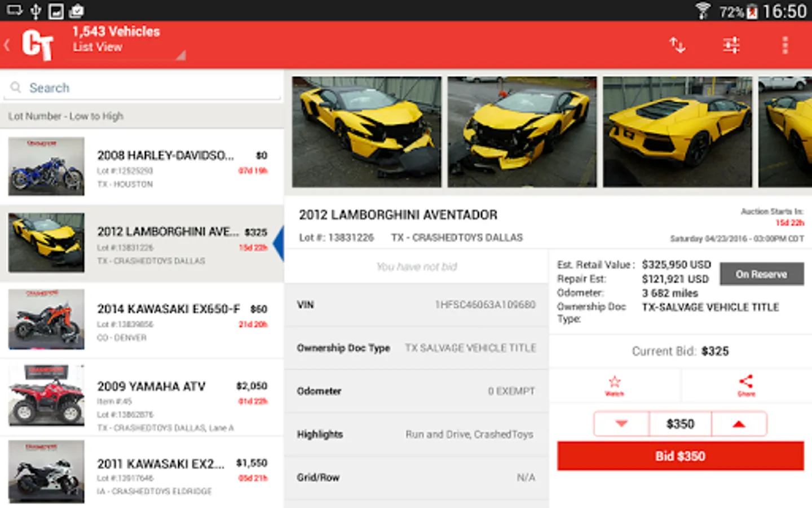Tap the red Yamaha ATV thumbnail

coord(46,396)
